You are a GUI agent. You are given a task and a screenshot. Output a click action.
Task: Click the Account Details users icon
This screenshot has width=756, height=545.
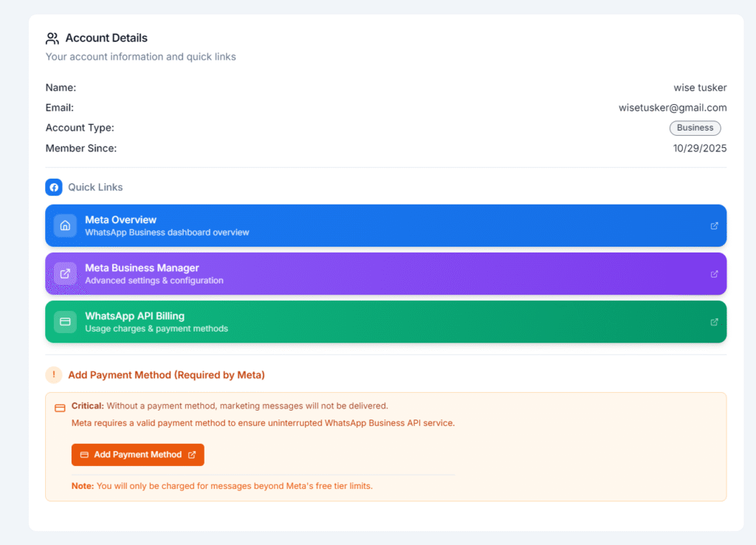52,38
